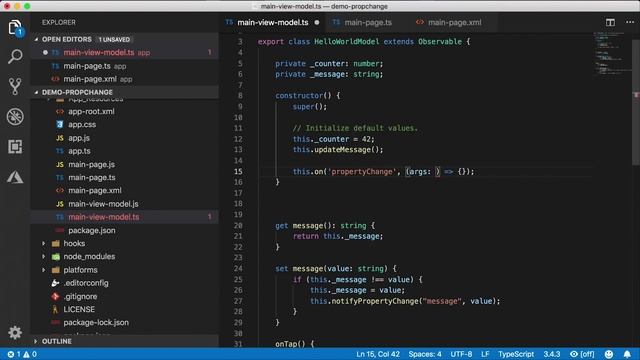Click Ln 15, Col 42 to go to line

tap(378, 354)
